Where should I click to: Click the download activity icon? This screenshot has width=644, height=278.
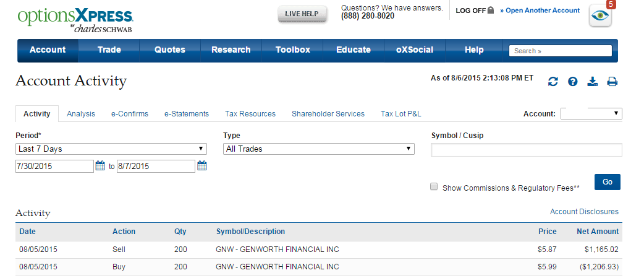point(592,82)
